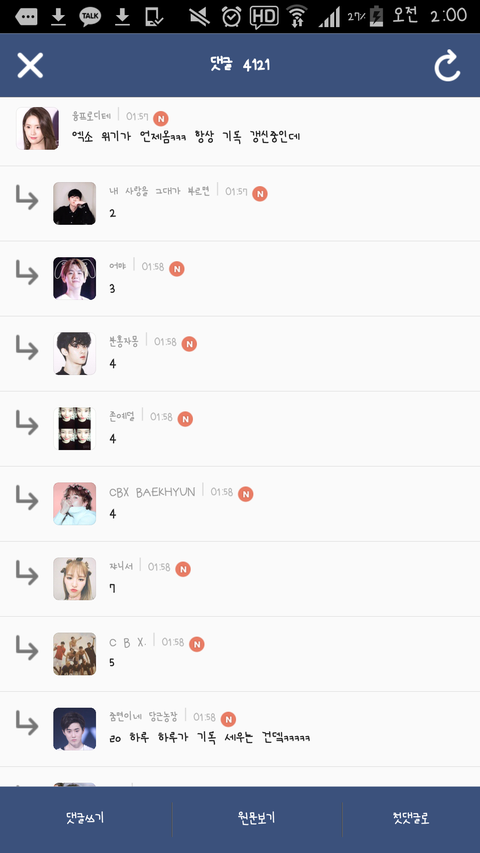Select the '20 하루 하루가' reply text
The height and width of the screenshot is (853, 480).
coord(210,738)
